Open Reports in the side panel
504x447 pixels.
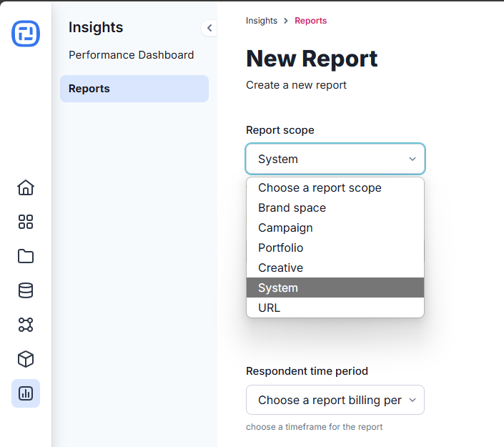pyautogui.click(x=134, y=89)
